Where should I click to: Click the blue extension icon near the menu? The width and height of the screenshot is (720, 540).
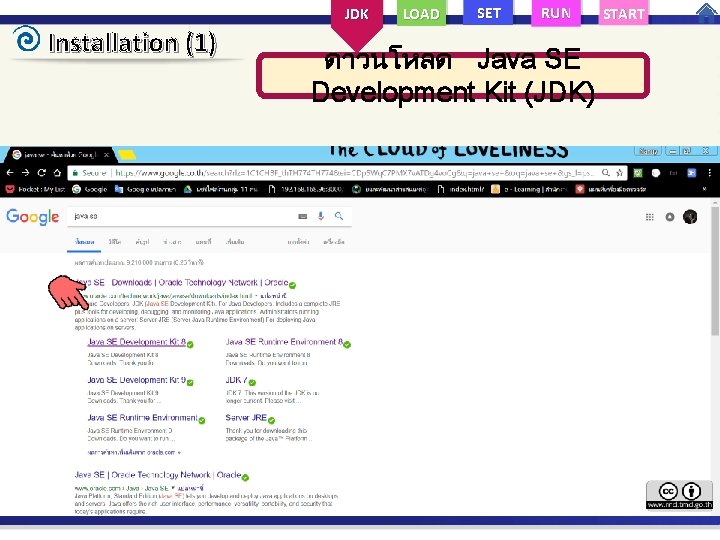(x=692, y=173)
